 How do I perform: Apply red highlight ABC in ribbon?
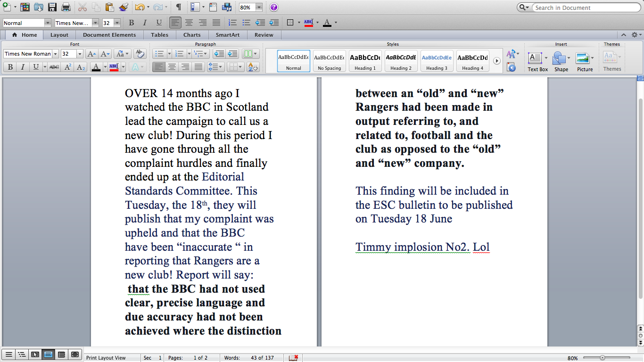(x=114, y=67)
